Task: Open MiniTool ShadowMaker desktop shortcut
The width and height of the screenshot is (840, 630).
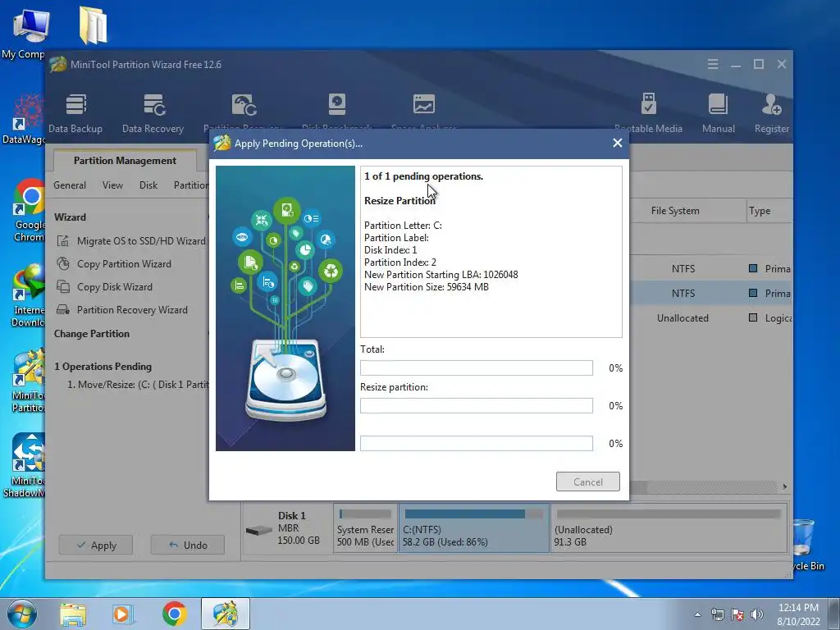Action: [25, 466]
